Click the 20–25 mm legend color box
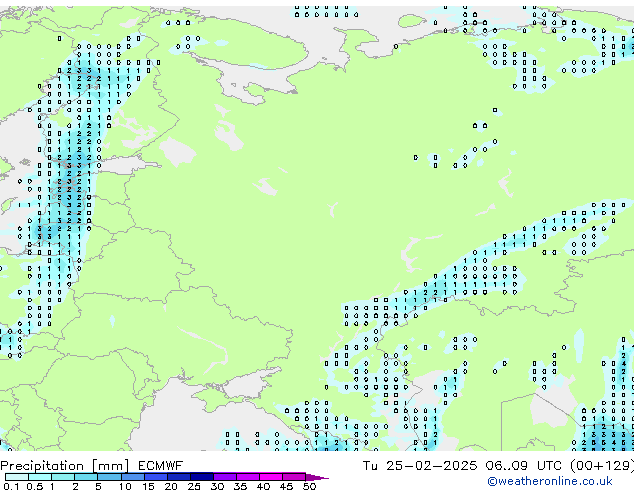Viewport: 634px width, 490px height. pyautogui.click(x=179, y=477)
